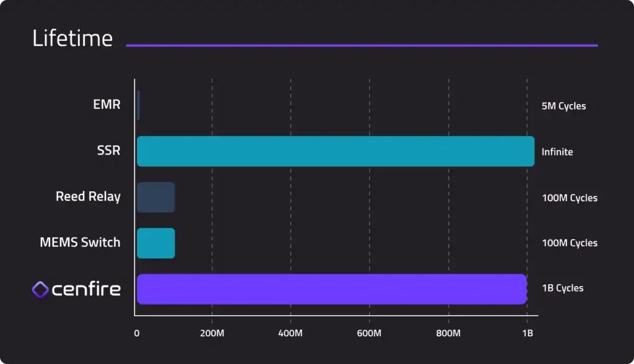Viewport: 634px width, 364px height.
Task: Toggle the Reed Relay row label
Action: click(x=89, y=196)
